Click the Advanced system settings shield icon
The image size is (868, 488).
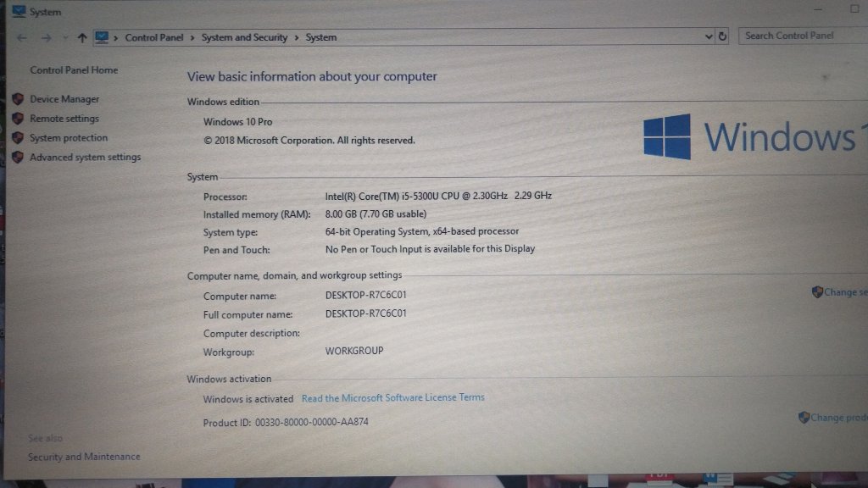pyautogui.click(x=18, y=157)
